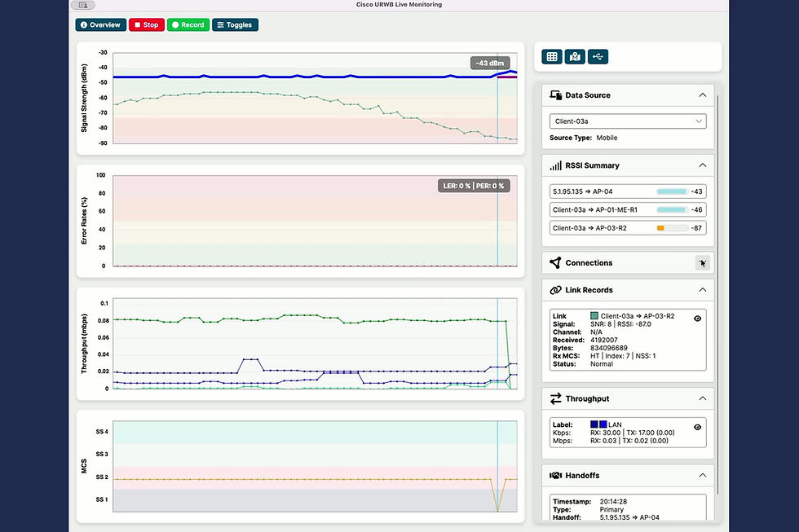Toggle visibility of the LAN throughput entry
799x532 pixels.
coord(698,427)
